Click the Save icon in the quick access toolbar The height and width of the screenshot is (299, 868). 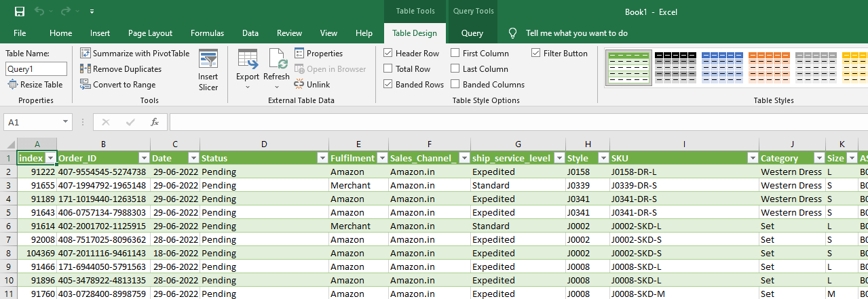(x=20, y=12)
